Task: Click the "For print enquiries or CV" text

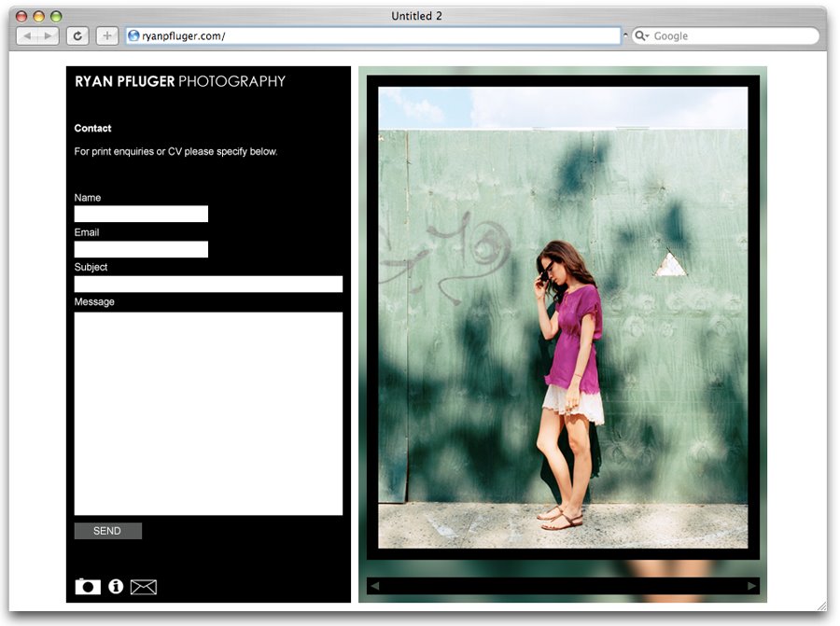Action: pos(175,151)
